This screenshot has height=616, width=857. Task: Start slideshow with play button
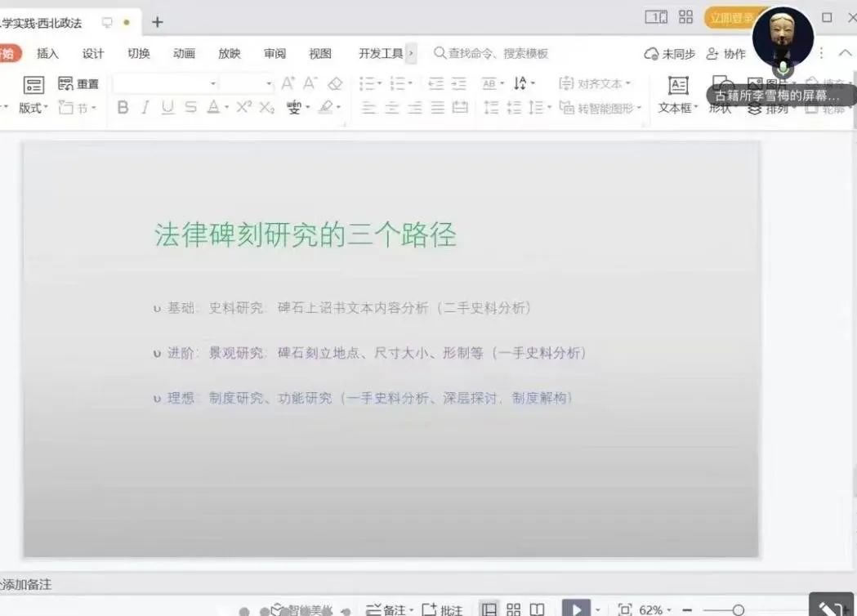(575, 609)
